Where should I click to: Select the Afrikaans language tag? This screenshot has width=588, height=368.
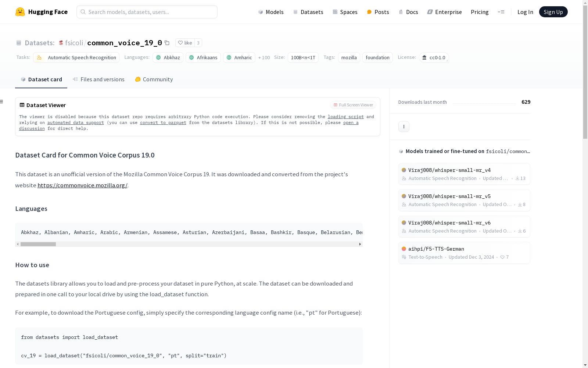(x=203, y=57)
